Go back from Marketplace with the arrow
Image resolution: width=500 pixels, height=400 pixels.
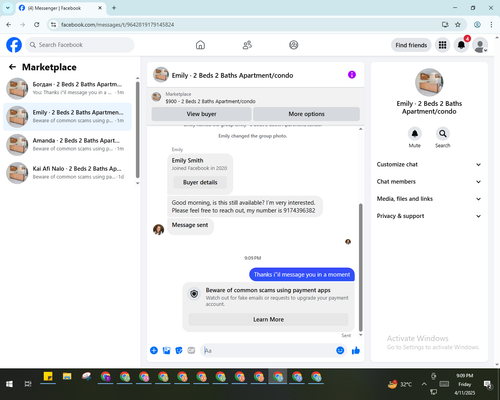click(x=12, y=67)
